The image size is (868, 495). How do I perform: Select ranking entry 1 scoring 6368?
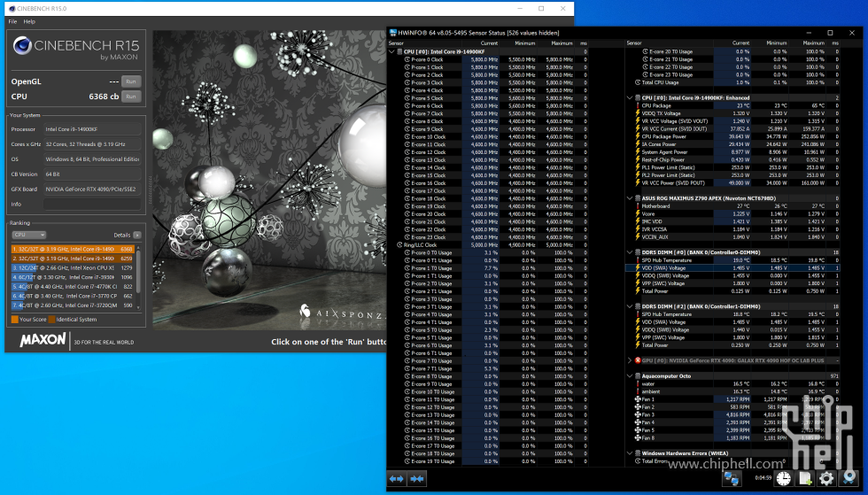click(73, 249)
